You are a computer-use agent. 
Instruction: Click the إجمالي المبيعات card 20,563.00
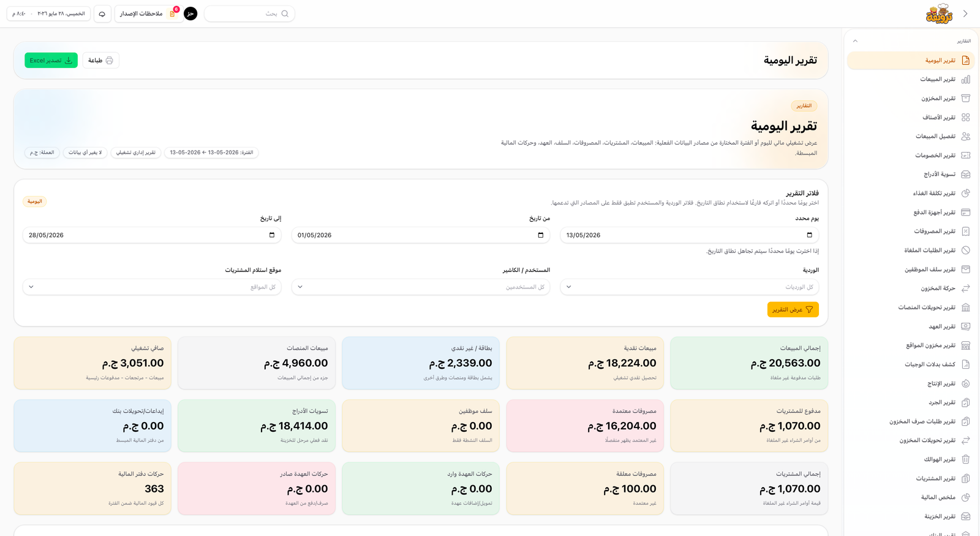pos(749,363)
